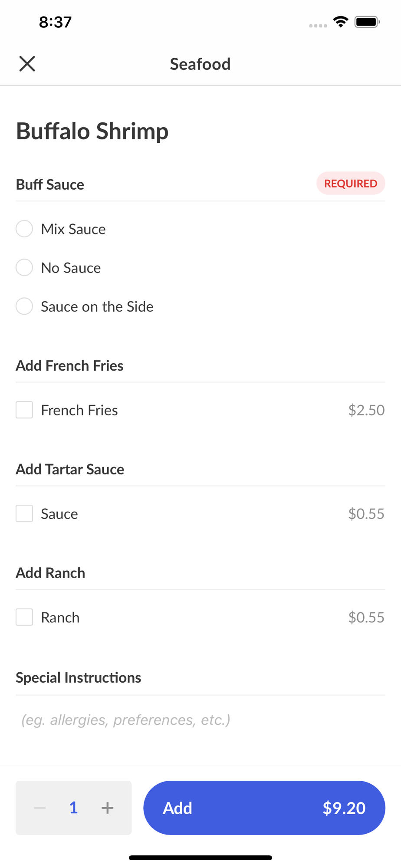Select the Mix Sauce radio option

click(24, 229)
